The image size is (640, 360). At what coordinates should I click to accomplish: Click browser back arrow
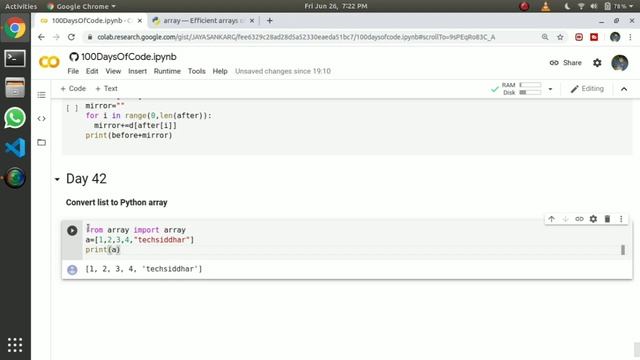(41, 37)
